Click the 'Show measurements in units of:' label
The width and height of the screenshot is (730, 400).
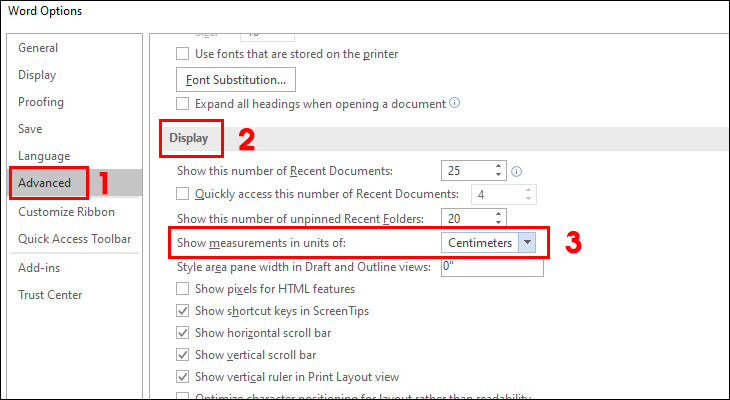tap(262, 243)
